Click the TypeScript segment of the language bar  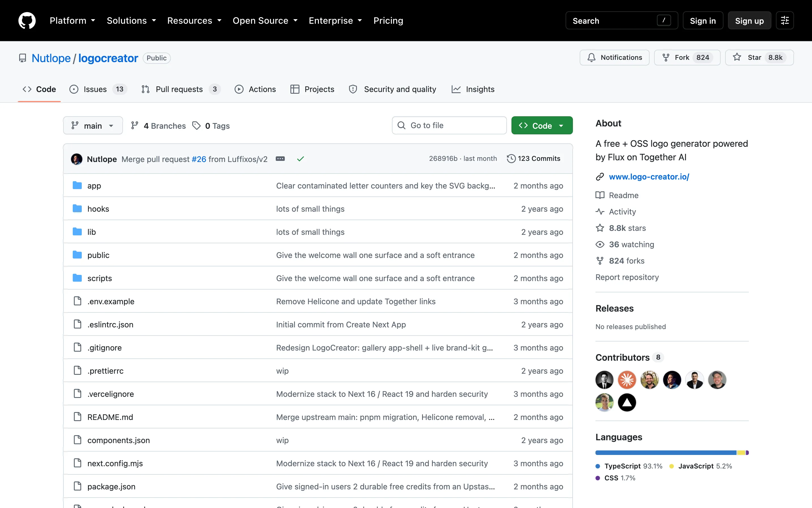pyautogui.click(x=666, y=453)
